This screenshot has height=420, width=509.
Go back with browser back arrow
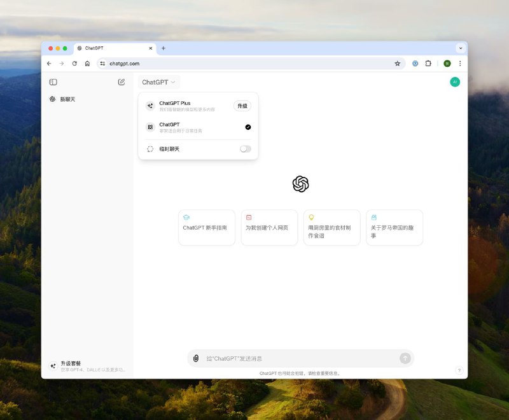[49, 64]
